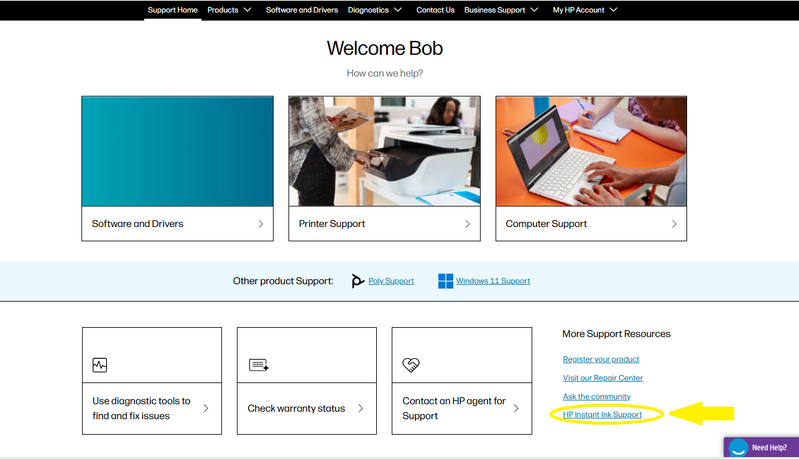This screenshot has width=799, height=459.
Task: Click the Welcome Bob heading
Action: (385, 48)
